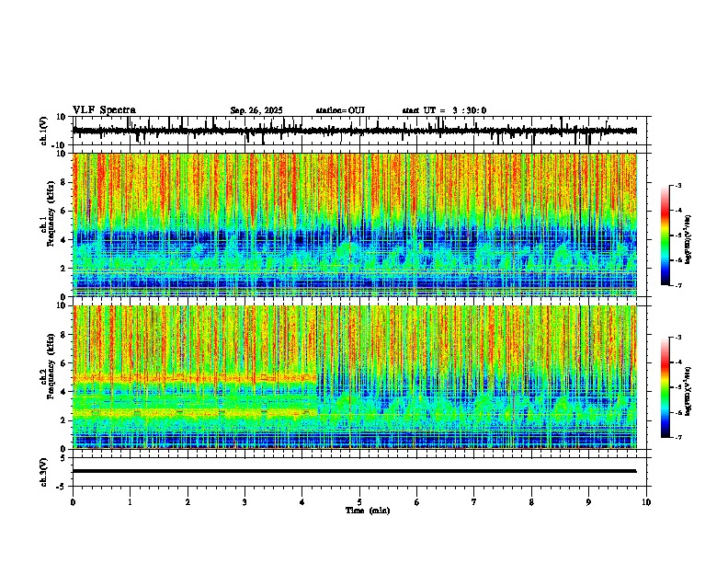The width and height of the screenshot is (728, 563).
Task: Click the "ch.3(V)" axis label
Action: 44,473
